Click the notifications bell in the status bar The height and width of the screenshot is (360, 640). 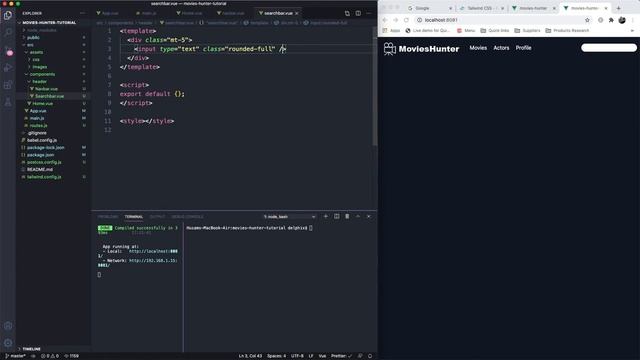(370, 356)
